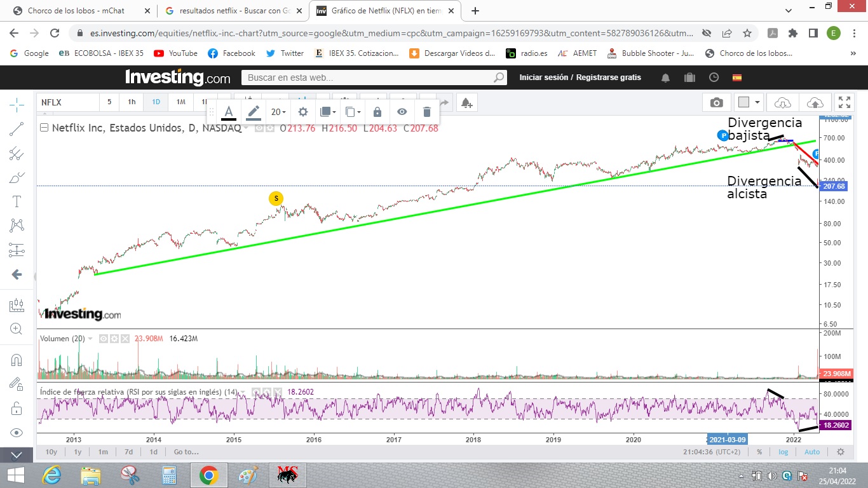
Task: Collapse the Netflix Inc legend box
Action: (x=44, y=128)
